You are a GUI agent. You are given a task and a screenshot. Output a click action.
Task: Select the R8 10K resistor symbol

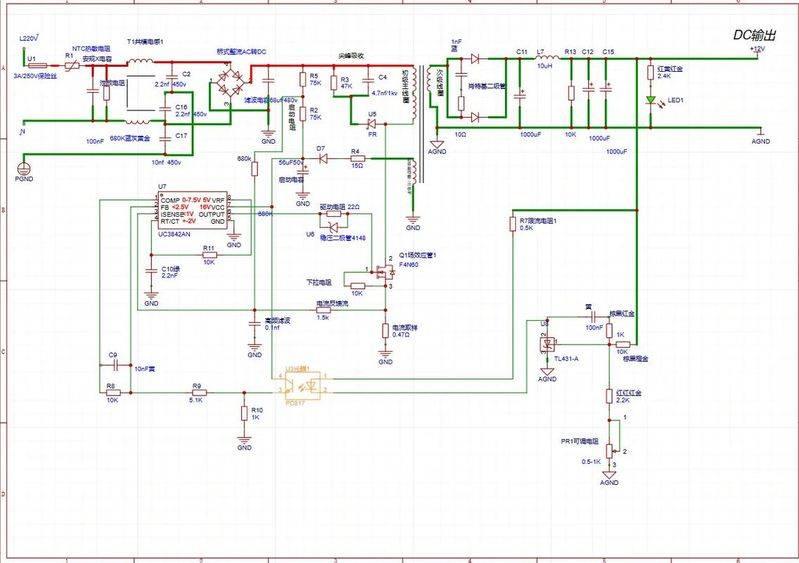tap(113, 392)
